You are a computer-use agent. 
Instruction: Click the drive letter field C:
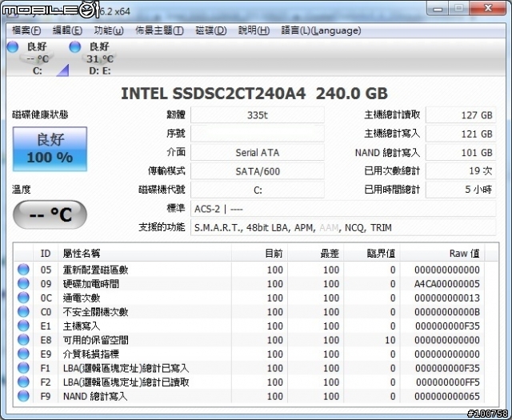coord(258,190)
